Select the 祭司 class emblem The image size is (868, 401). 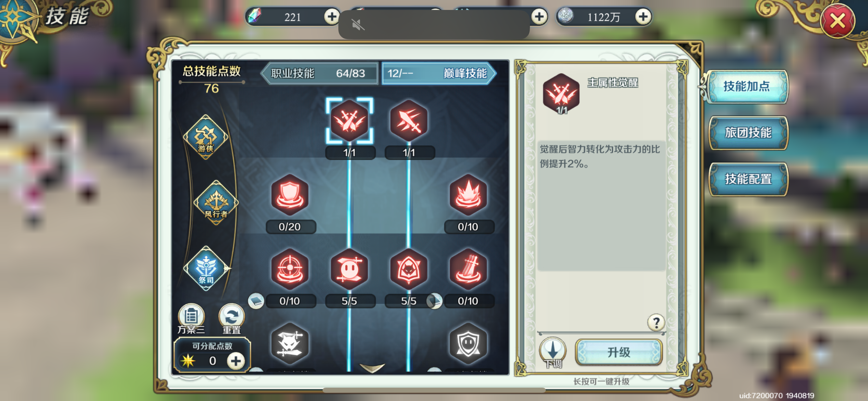click(206, 268)
